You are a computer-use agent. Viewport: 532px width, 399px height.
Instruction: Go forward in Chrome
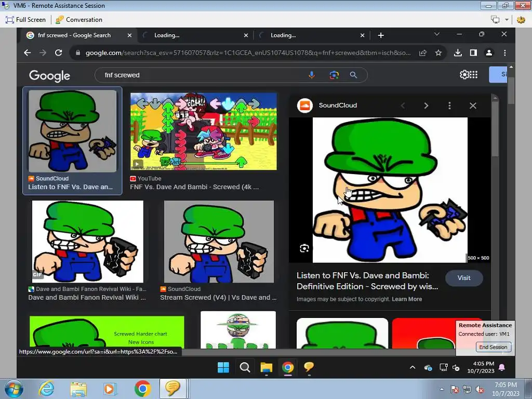(x=43, y=52)
